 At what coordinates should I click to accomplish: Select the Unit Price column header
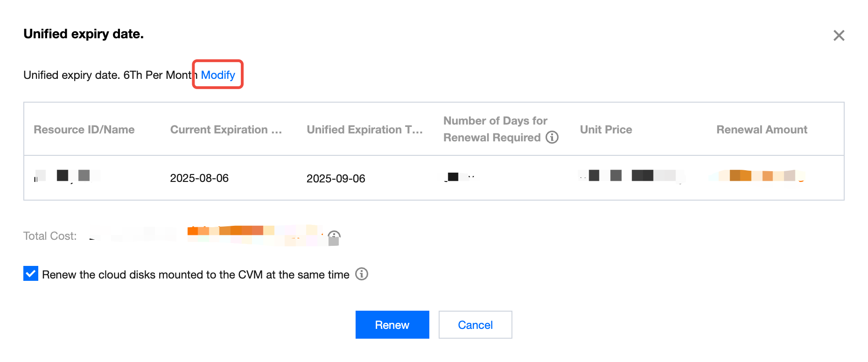pos(606,130)
